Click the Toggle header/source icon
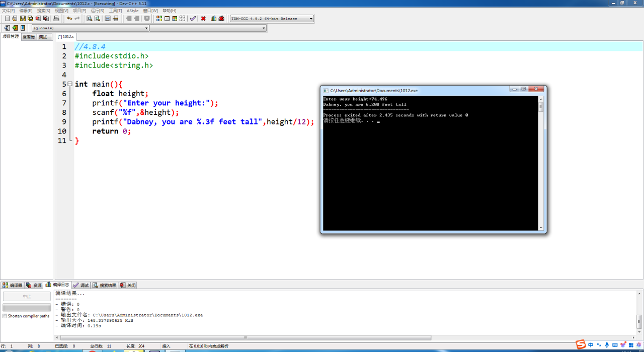This screenshot has height=352, width=644. click(15, 28)
